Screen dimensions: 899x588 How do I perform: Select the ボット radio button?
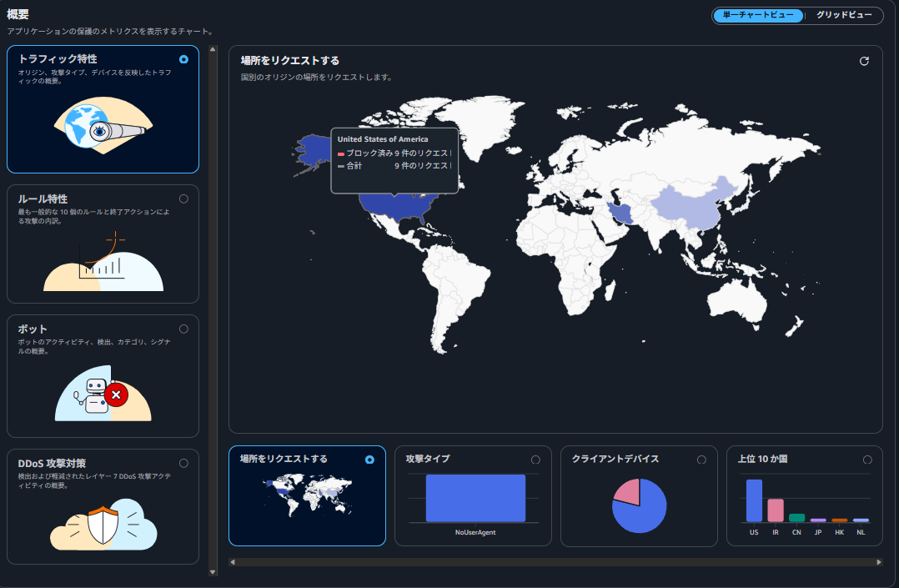(x=183, y=329)
